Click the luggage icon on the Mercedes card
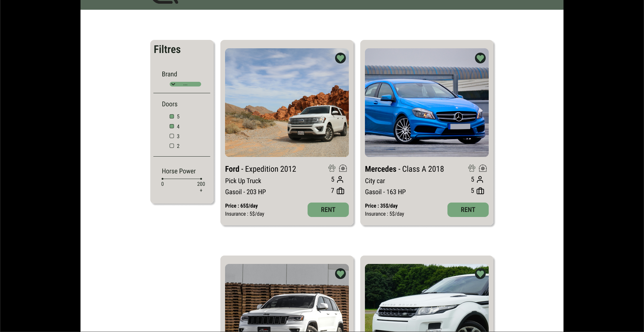The width and height of the screenshot is (644, 332). coord(480,191)
